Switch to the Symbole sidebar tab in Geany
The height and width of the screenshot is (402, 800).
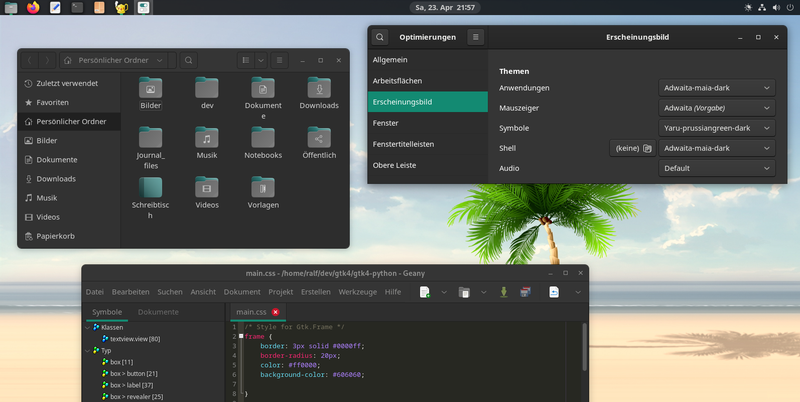point(107,312)
